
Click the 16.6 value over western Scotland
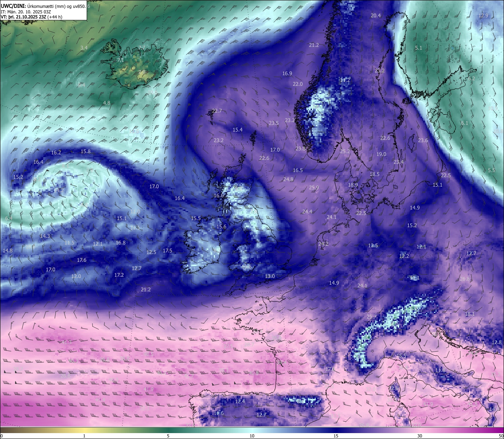[219, 195]
